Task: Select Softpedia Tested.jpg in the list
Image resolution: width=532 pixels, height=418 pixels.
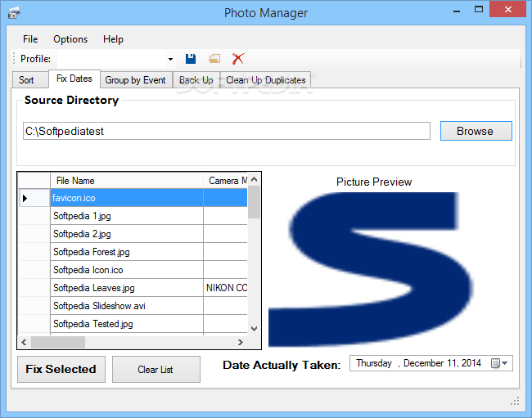Action: [x=127, y=323]
